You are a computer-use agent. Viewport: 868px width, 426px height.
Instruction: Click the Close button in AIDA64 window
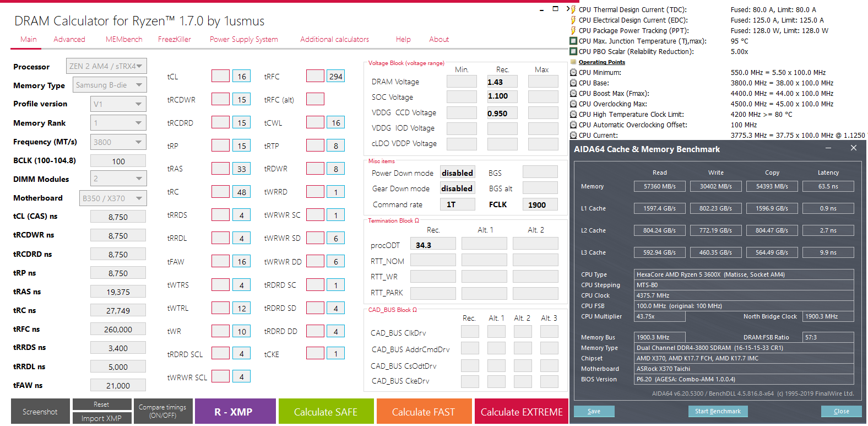(x=842, y=411)
